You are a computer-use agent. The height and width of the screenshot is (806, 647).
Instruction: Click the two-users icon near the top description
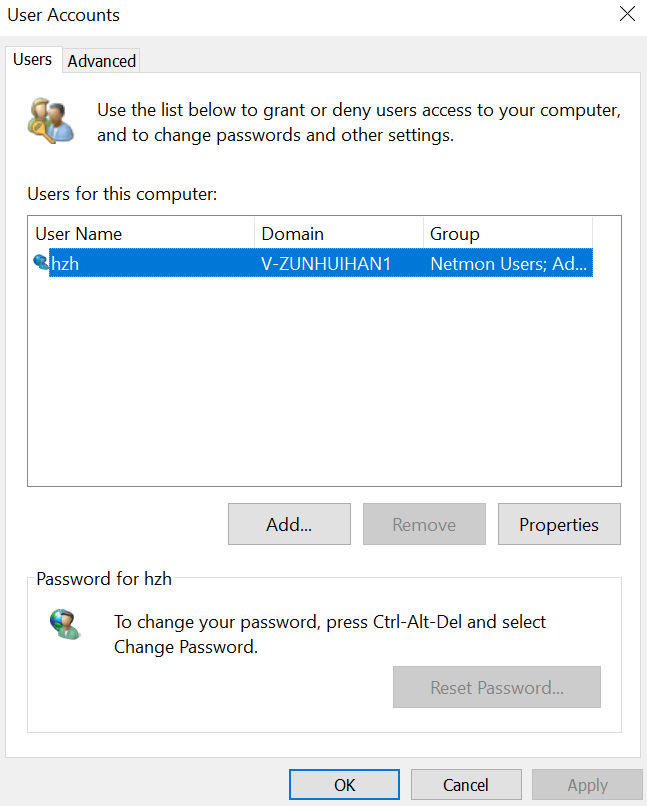point(50,113)
